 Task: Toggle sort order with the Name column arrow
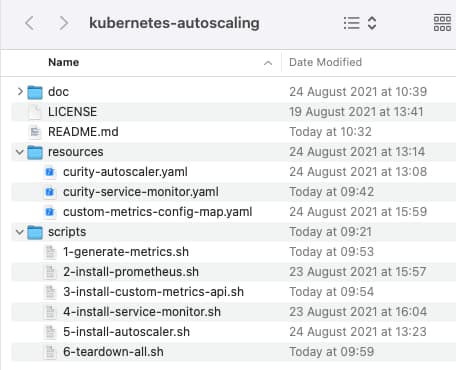268,63
